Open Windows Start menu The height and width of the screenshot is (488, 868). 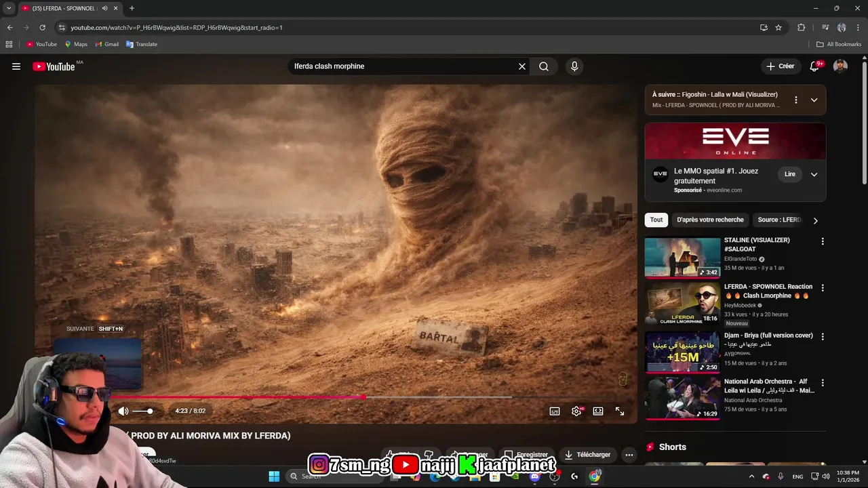click(x=274, y=476)
